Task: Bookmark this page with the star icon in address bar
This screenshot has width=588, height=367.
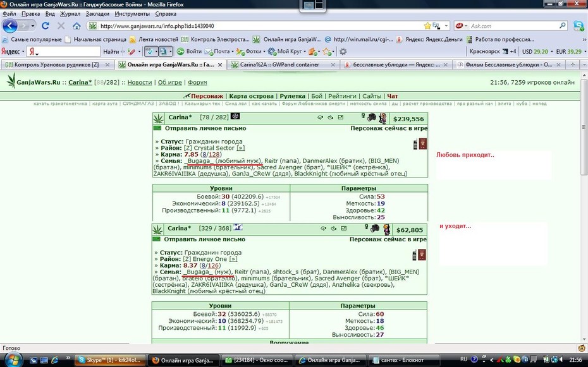Action: tap(427, 26)
